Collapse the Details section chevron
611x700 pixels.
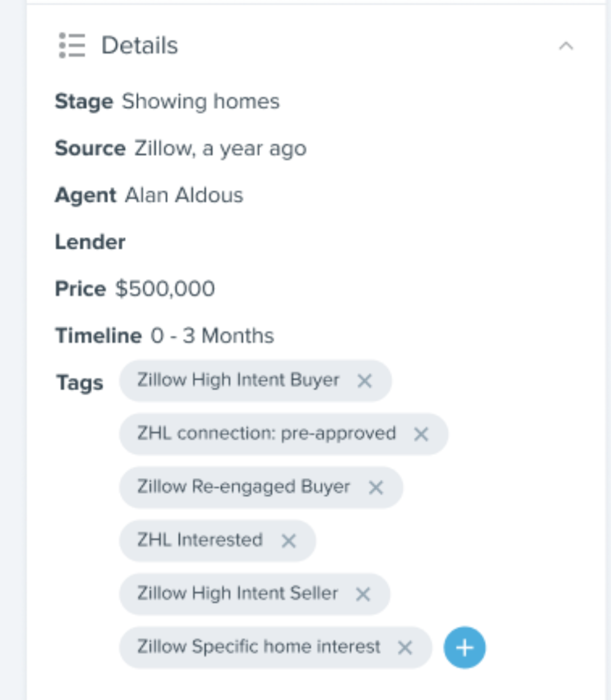[x=566, y=46]
